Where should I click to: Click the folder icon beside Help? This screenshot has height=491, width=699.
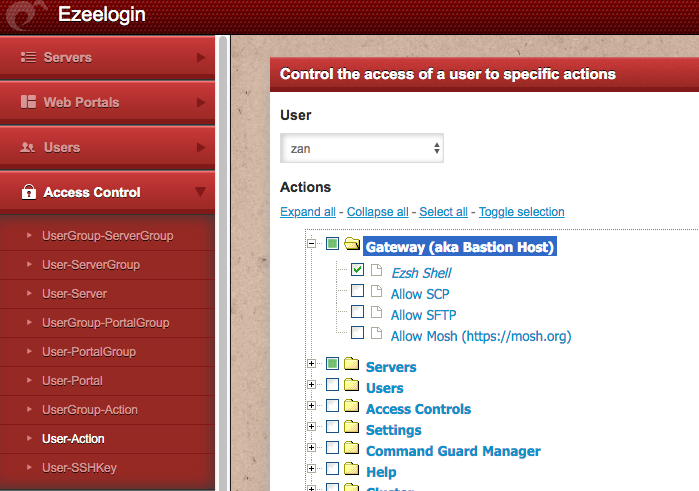tap(352, 468)
